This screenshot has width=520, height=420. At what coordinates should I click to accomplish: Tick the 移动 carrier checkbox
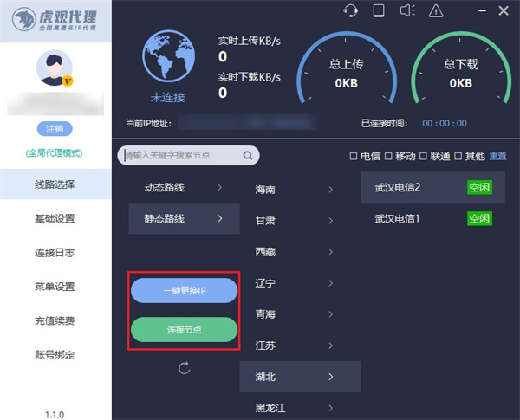[388, 156]
